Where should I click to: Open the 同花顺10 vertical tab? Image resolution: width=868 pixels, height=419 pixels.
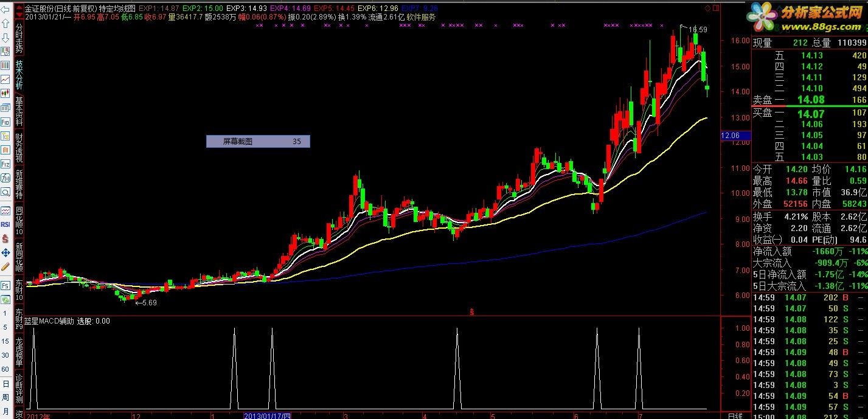[x=19, y=221]
